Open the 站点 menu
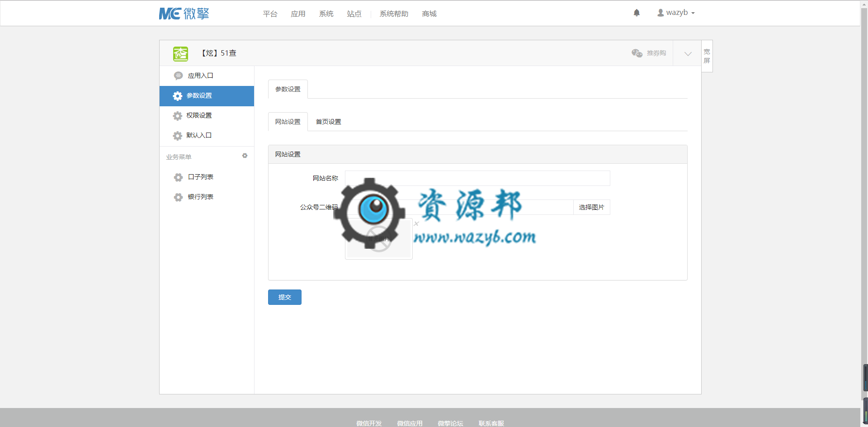The height and width of the screenshot is (427, 868). pos(354,14)
